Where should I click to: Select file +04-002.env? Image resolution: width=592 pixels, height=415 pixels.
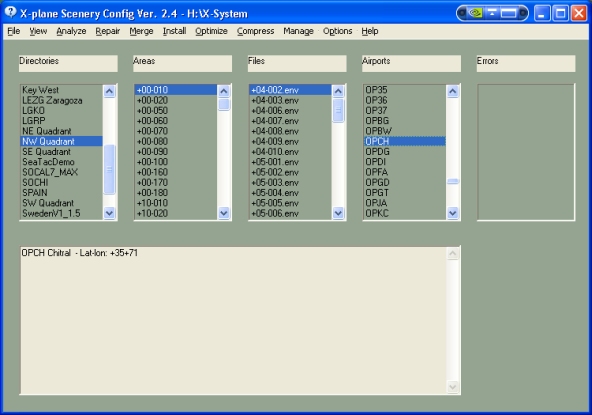(x=290, y=90)
